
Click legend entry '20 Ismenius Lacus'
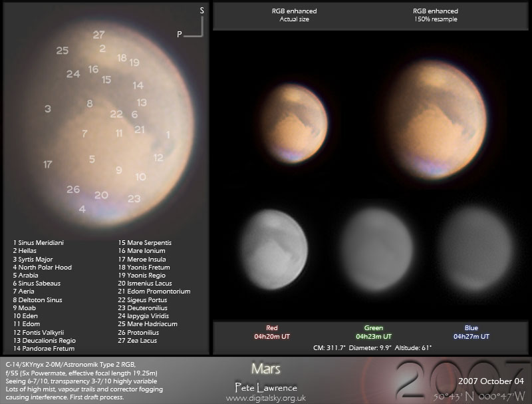(x=145, y=283)
